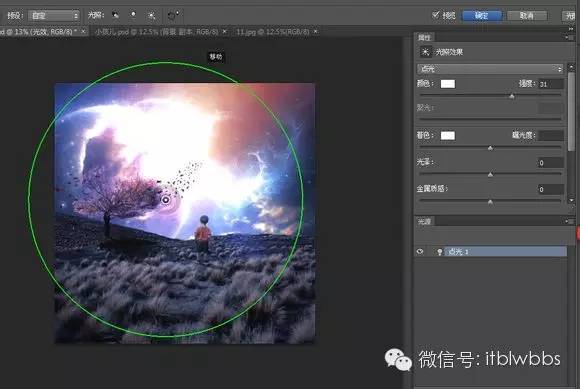Click the 光泽 gloss value field

tap(550, 162)
